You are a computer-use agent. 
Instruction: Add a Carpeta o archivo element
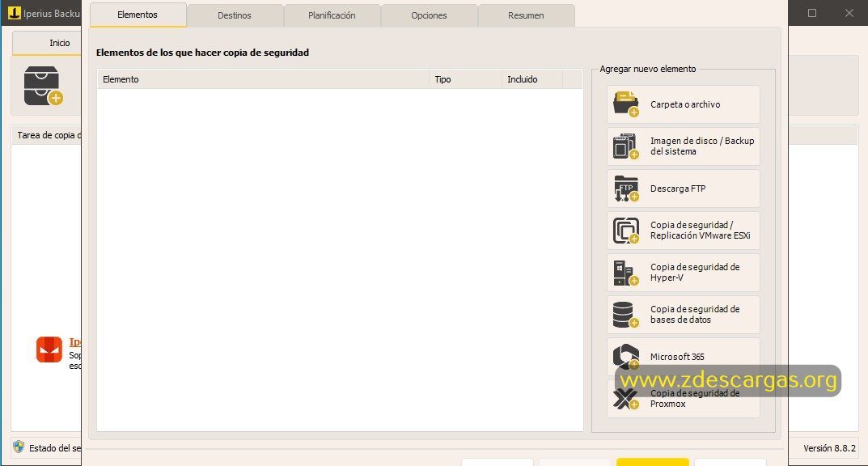[683, 104]
